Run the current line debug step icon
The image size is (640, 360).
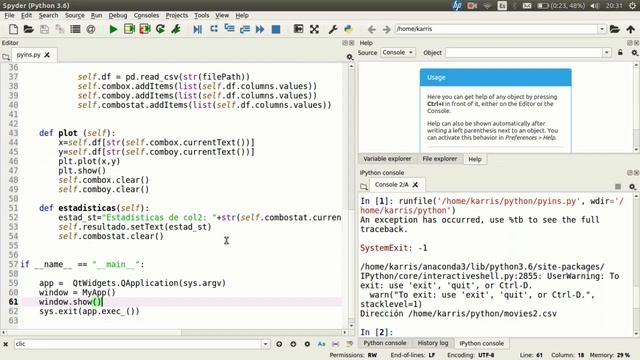[213, 29]
